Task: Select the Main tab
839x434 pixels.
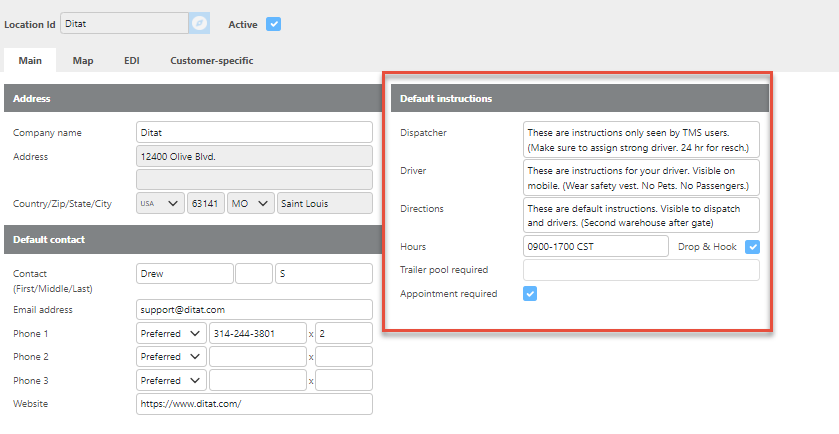Action: pos(30,61)
